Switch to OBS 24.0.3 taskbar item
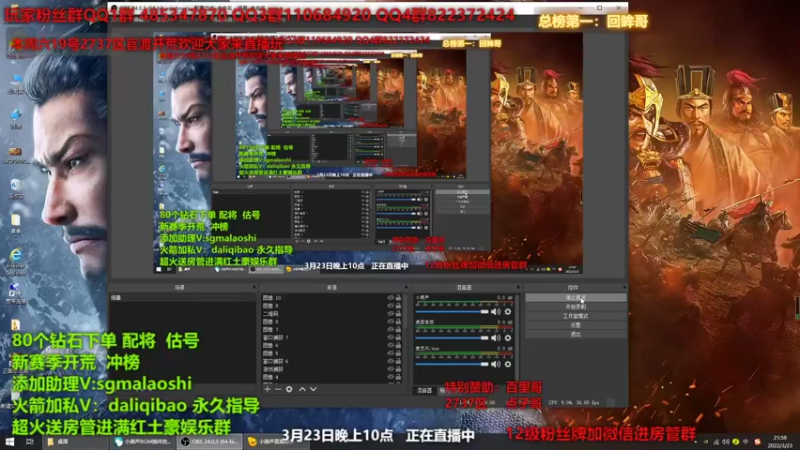This screenshot has height=450, width=800. [x=210, y=441]
